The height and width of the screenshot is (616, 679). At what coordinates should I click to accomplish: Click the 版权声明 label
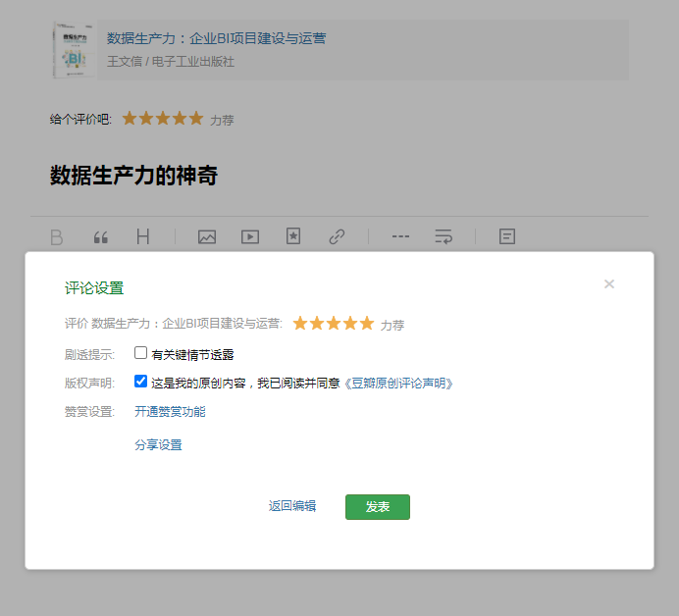point(89,384)
